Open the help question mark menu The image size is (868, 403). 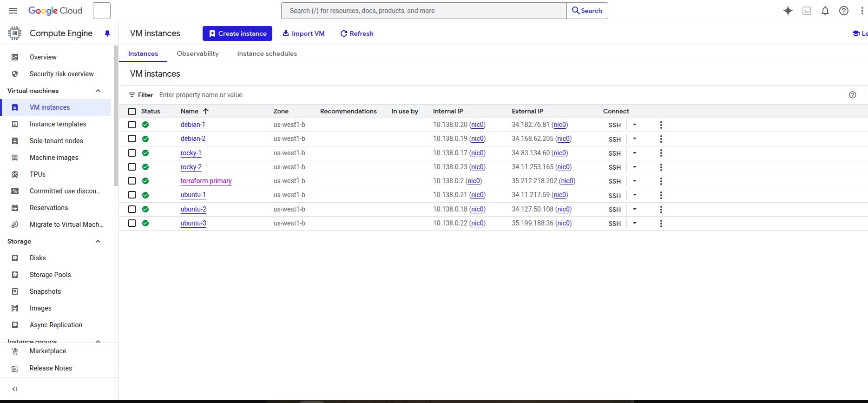coord(844,11)
